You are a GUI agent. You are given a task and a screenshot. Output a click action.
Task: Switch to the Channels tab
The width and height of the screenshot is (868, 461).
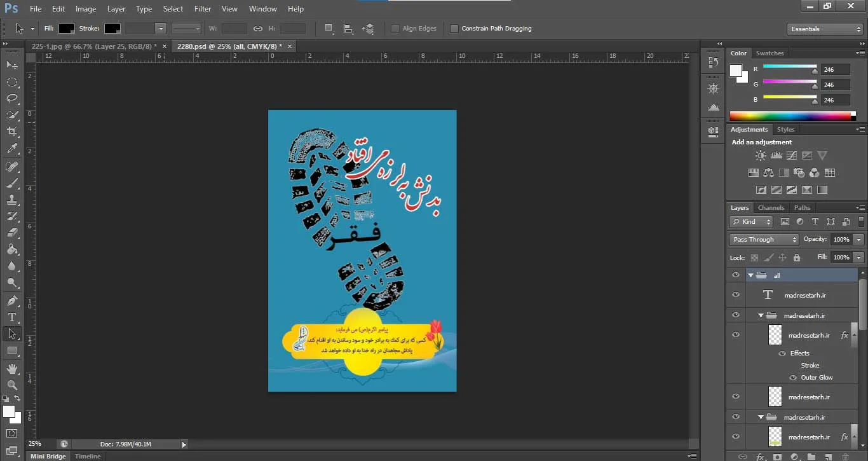click(771, 208)
